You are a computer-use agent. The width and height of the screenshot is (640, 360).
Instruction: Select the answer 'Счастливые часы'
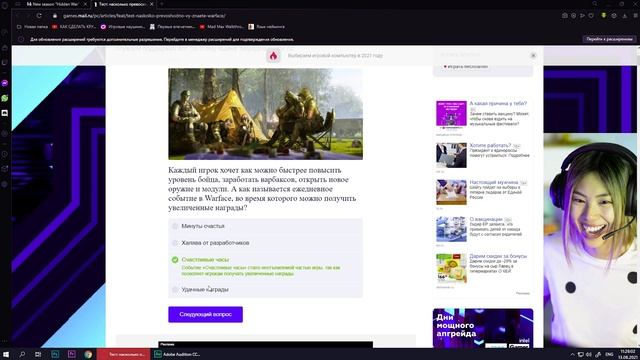click(x=265, y=267)
